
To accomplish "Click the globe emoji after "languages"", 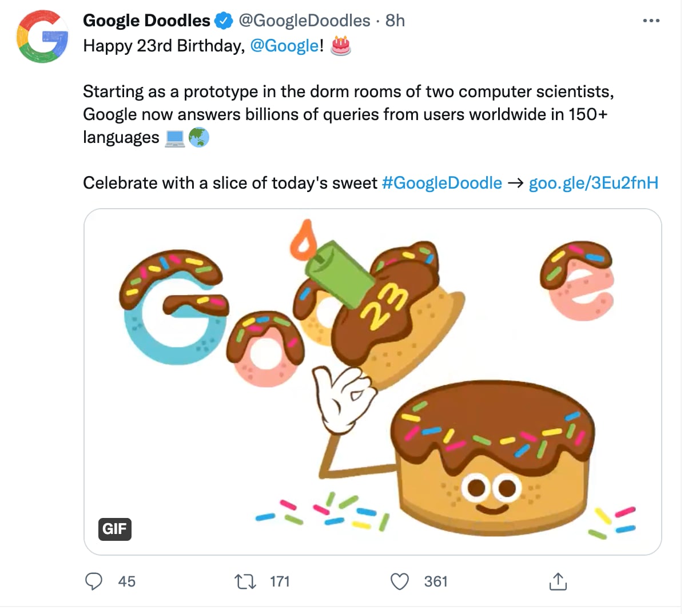I will pyautogui.click(x=198, y=137).
